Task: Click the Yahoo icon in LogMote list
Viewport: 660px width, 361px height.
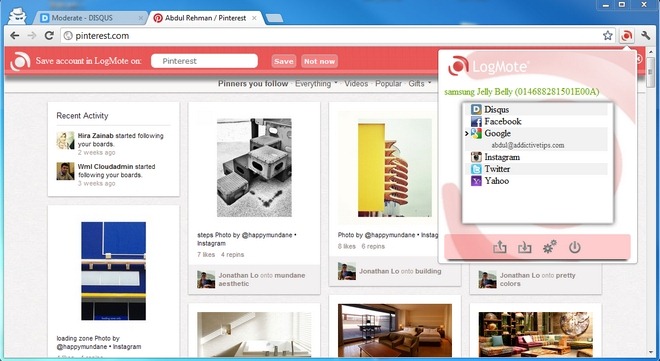Action: tap(476, 181)
